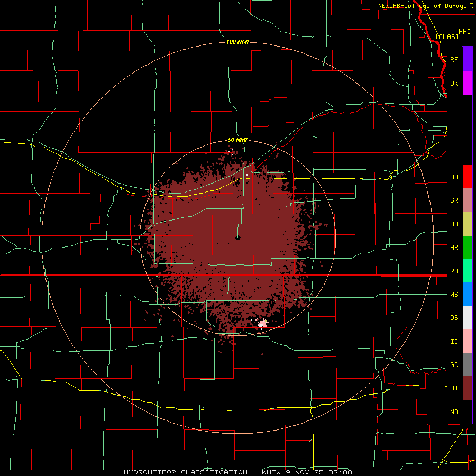The image size is (476, 476).
Task: Click the RA legend label
Action: coord(454,271)
